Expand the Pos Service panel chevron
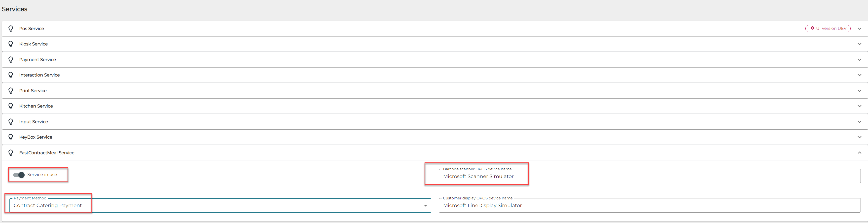The width and height of the screenshot is (868, 223). point(859,29)
